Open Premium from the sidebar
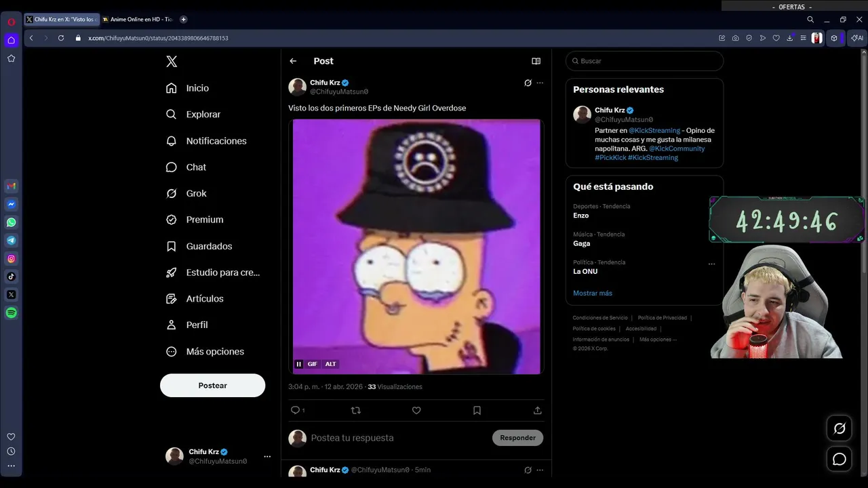The width and height of the screenshot is (868, 488). tap(195, 220)
